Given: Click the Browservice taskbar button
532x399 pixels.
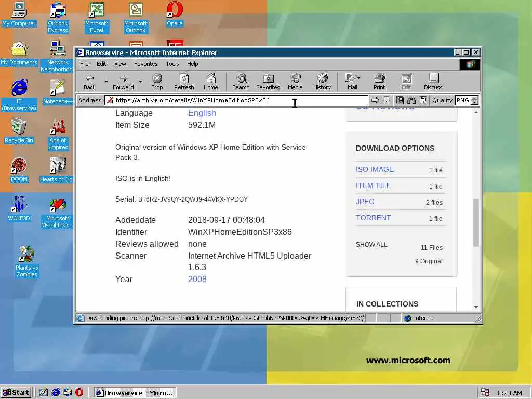Looking at the screenshot, I should (135, 393).
